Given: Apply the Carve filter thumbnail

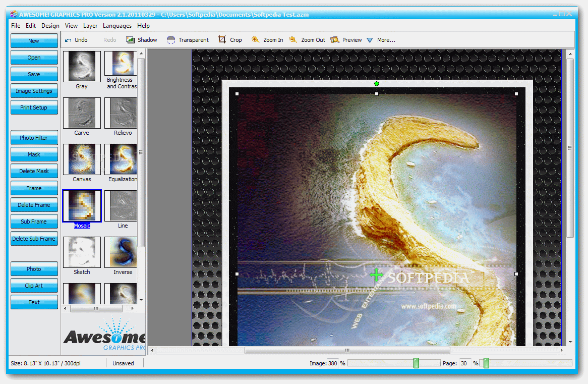Looking at the screenshot, I should pos(82,113).
